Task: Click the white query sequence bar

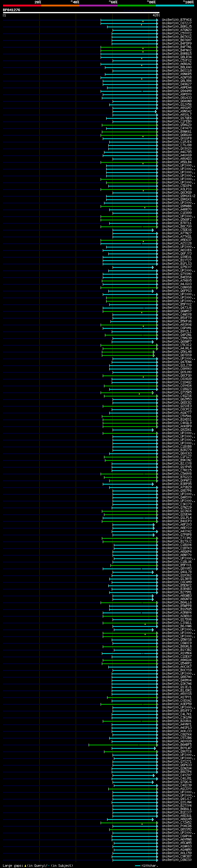Action: [81, 13]
